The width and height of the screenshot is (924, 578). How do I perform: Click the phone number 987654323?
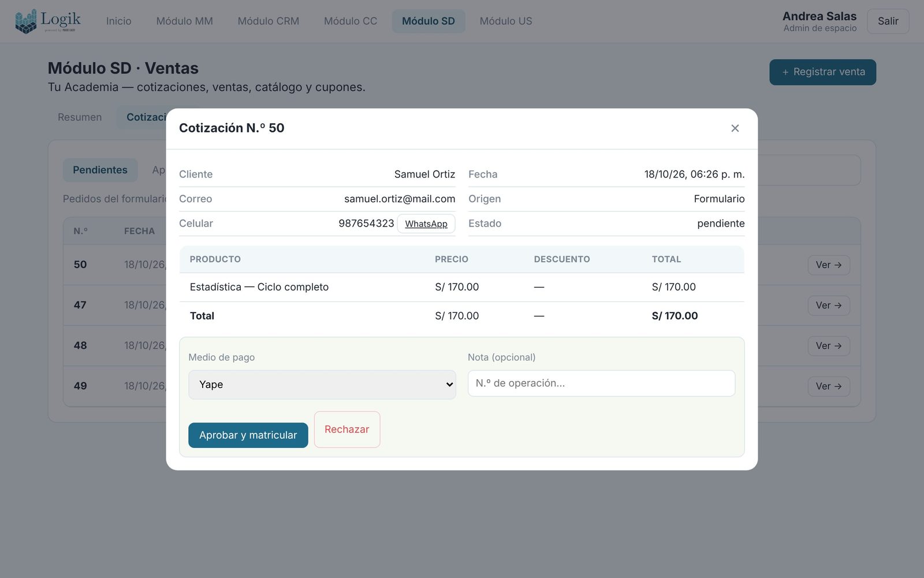coord(366,223)
